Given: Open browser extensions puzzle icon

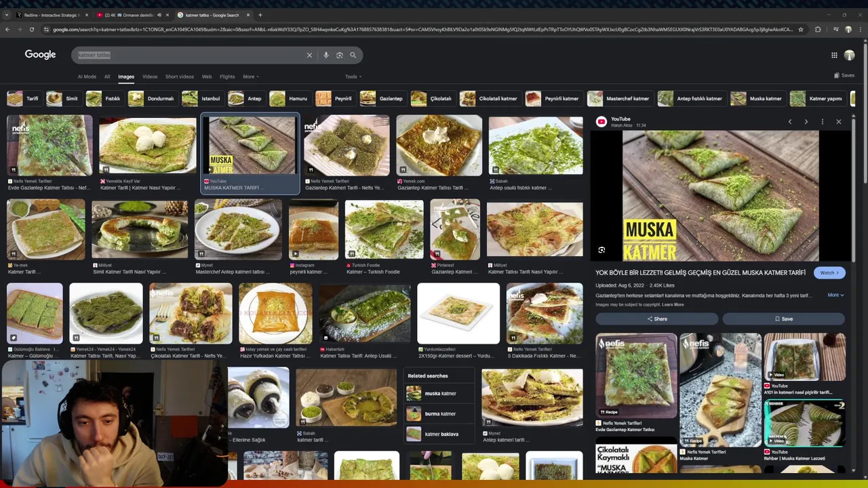Looking at the screenshot, I should click(x=818, y=29).
